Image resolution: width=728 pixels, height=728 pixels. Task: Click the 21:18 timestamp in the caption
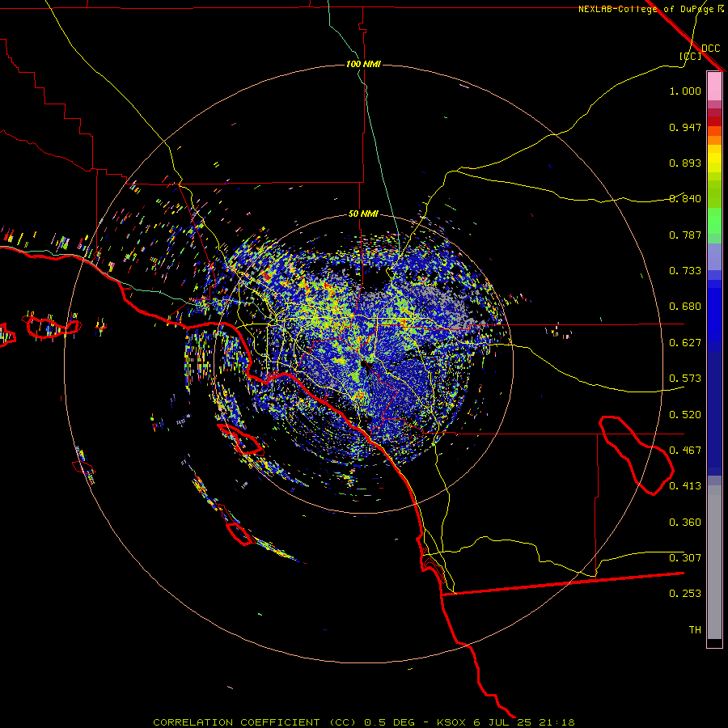coord(557,722)
